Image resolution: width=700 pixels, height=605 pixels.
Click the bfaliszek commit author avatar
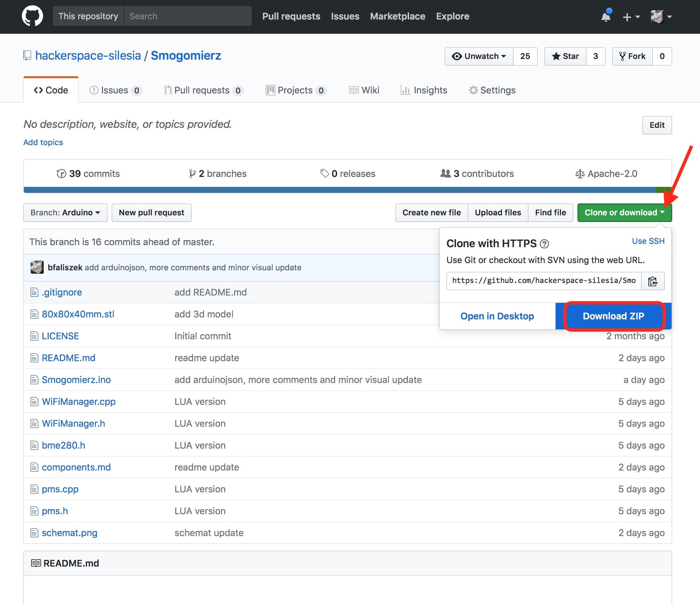(x=37, y=267)
